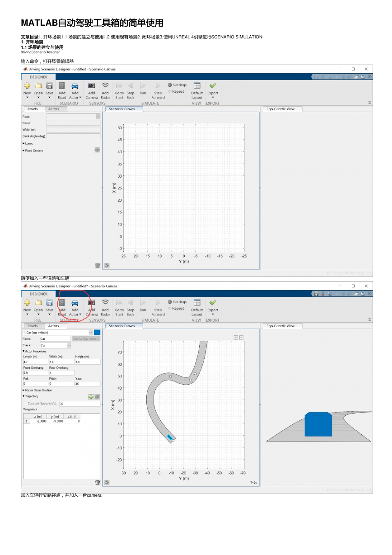The width and height of the screenshot is (392, 555).
Task: Click the gear icon under the curved-road canvas
Action: [x=107, y=483]
